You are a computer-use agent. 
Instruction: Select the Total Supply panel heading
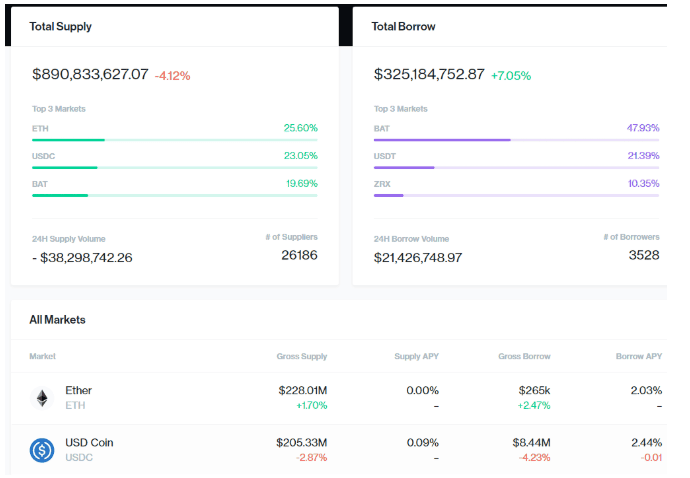[60, 26]
